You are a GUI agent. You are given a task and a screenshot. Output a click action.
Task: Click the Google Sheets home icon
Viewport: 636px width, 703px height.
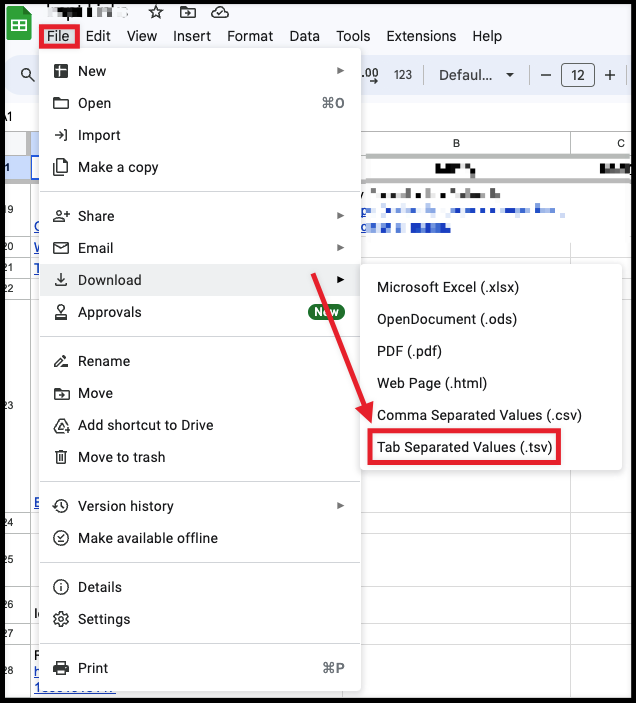coord(19,24)
